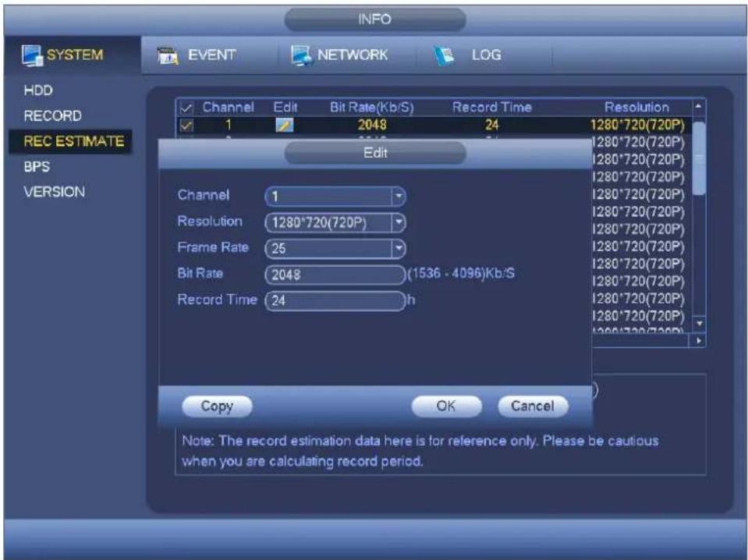This screenshot has height=560, width=748.
Task: Click the Bit Rate(Kb/S) column header
Action: coord(371,108)
